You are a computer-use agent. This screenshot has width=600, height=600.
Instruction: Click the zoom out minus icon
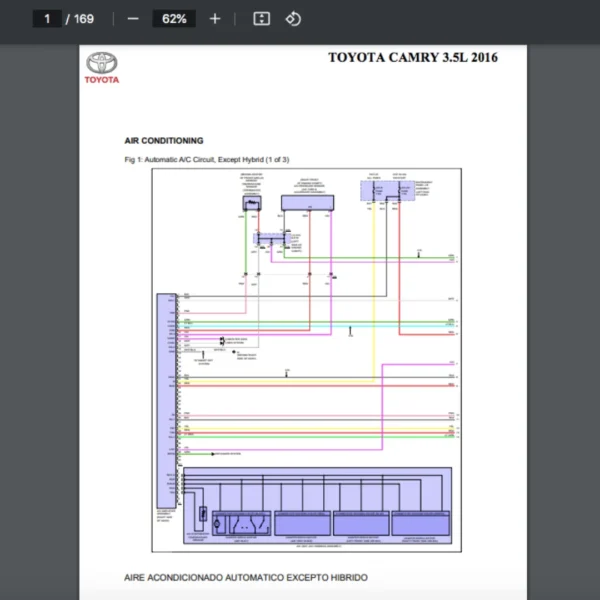pyautogui.click(x=133, y=19)
